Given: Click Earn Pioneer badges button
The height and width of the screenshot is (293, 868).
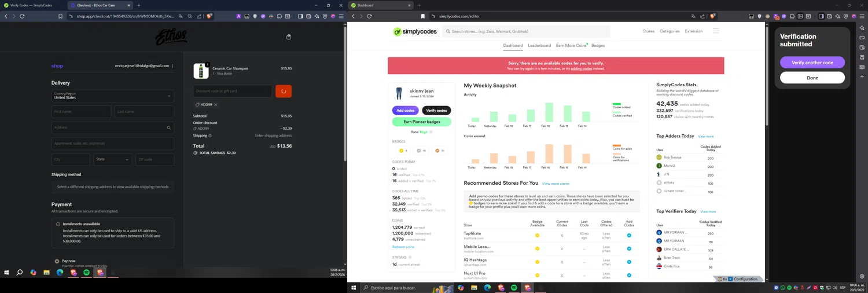Looking at the screenshot, I should click(422, 122).
